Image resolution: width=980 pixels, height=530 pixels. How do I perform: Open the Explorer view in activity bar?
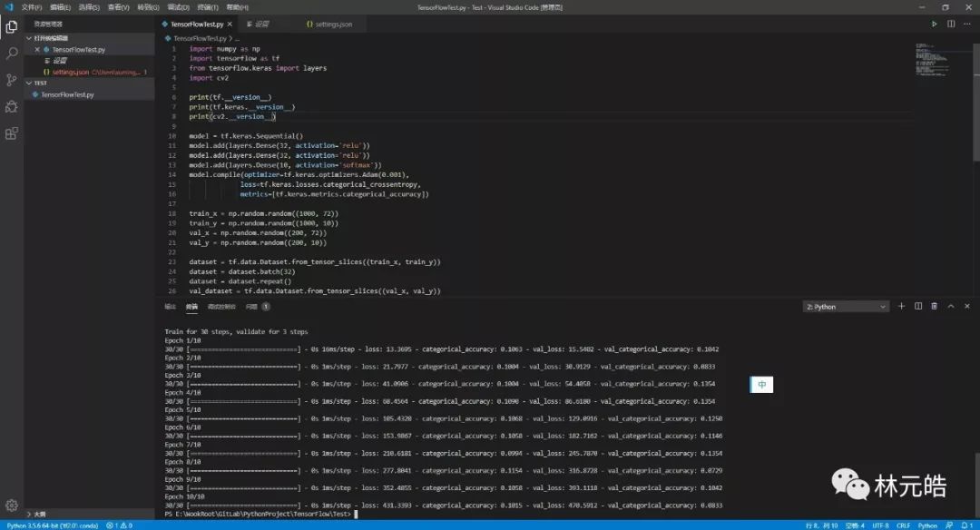pos(11,26)
